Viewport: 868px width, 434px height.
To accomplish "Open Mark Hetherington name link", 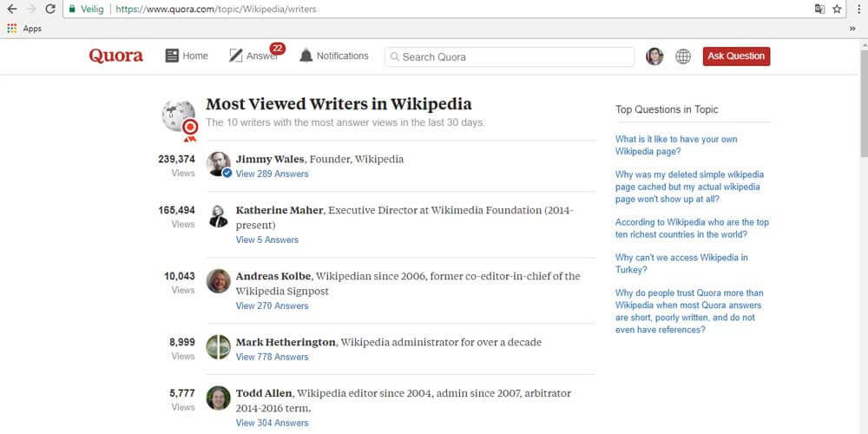I will coord(286,342).
